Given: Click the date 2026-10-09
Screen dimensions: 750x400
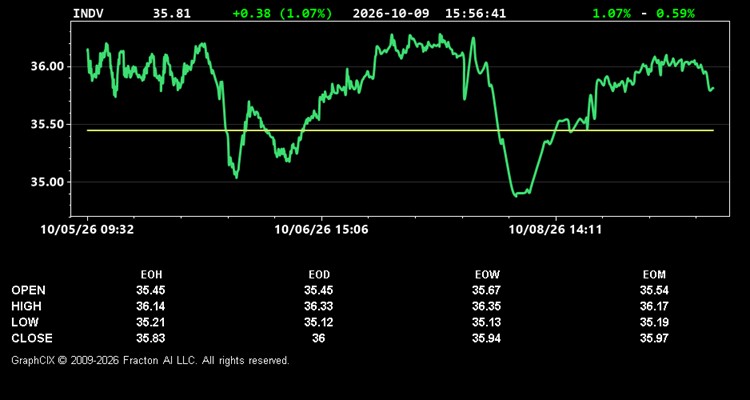Looking at the screenshot, I should 392,13.
